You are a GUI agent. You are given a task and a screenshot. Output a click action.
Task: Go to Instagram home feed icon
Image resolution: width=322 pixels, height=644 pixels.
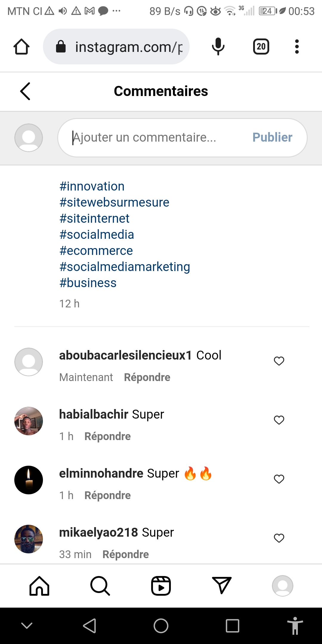tap(39, 586)
